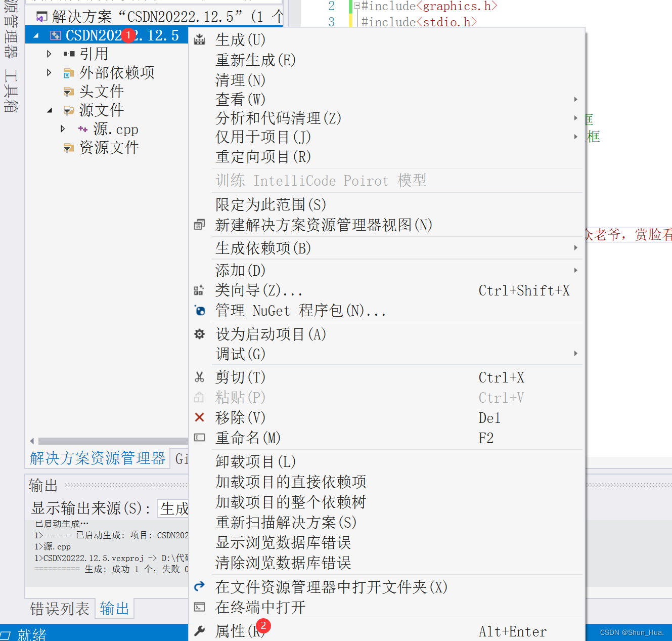Viewport: 672px width, 641px height.
Task: Click the 头文件 filter folder icon
Action: [x=69, y=92]
